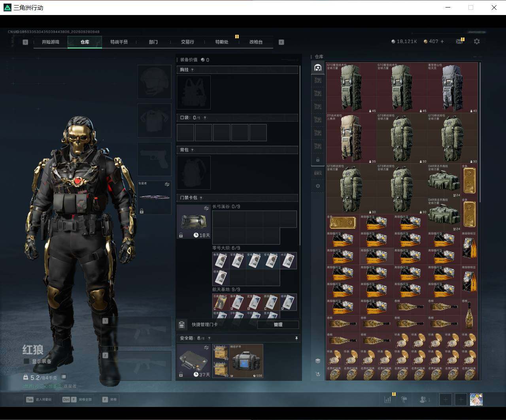Image resolution: width=506 pixels, height=420 pixels.
Task: Open warehouse sidebar settings gear
Action: point(318,186)
